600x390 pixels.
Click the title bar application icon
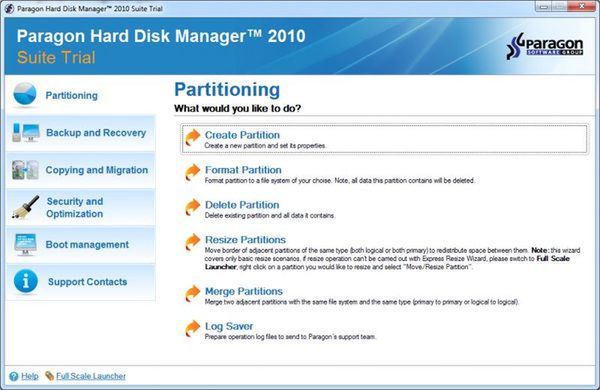(9, 8)
